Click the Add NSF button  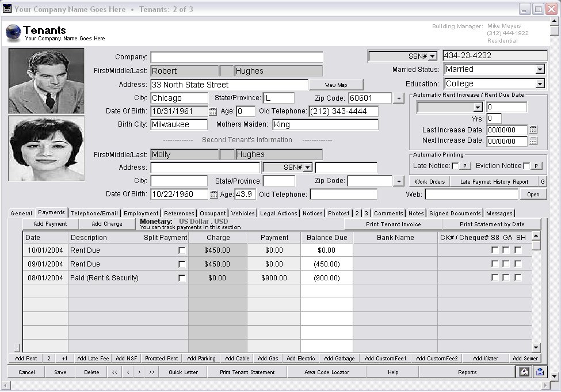pos(126,359)
